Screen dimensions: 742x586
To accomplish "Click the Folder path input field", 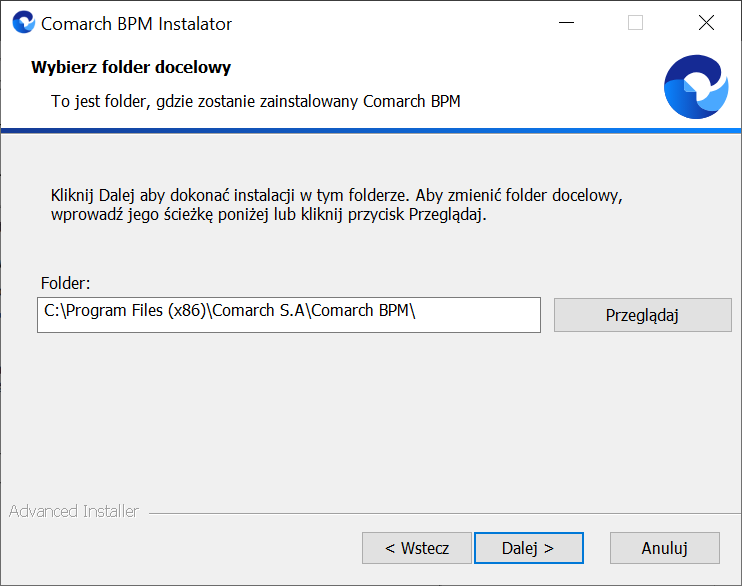I will pos(289,315).
